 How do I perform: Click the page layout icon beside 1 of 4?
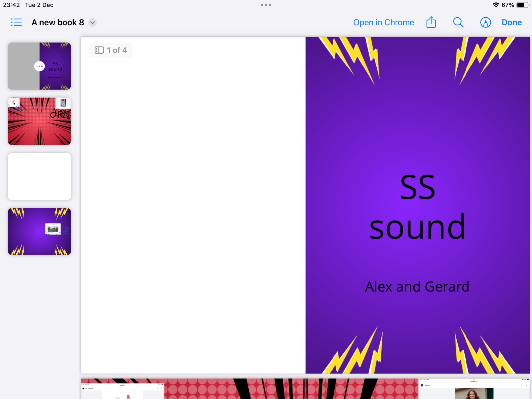click(x=99, y=50)
